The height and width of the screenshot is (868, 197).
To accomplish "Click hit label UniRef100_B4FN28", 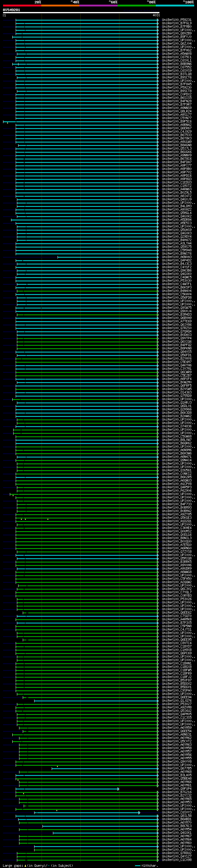I will tap(176, 101).
